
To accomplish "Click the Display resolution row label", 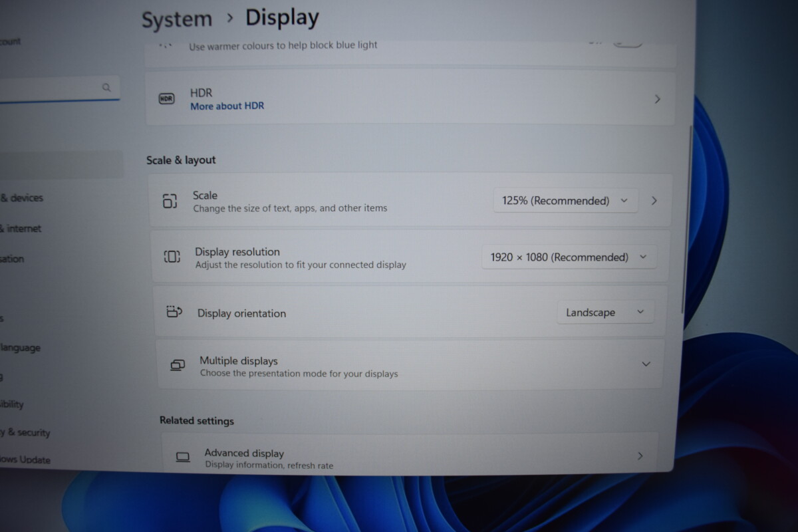I will tap(237, 252).
